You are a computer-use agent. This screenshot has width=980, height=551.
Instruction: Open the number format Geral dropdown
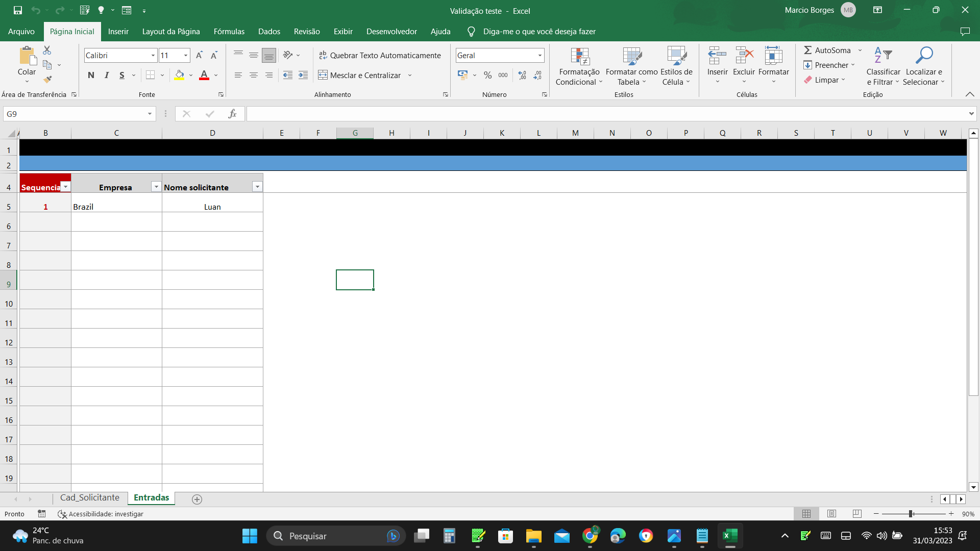point(540,55)
